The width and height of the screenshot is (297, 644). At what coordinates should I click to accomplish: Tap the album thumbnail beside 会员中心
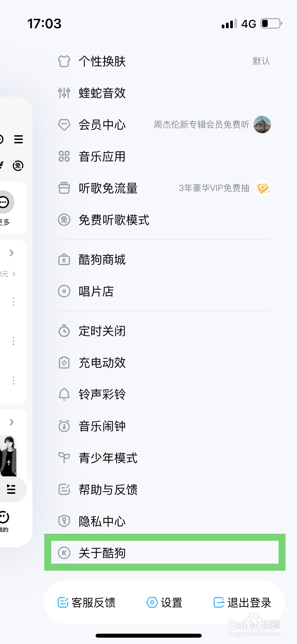pos(262,125)
